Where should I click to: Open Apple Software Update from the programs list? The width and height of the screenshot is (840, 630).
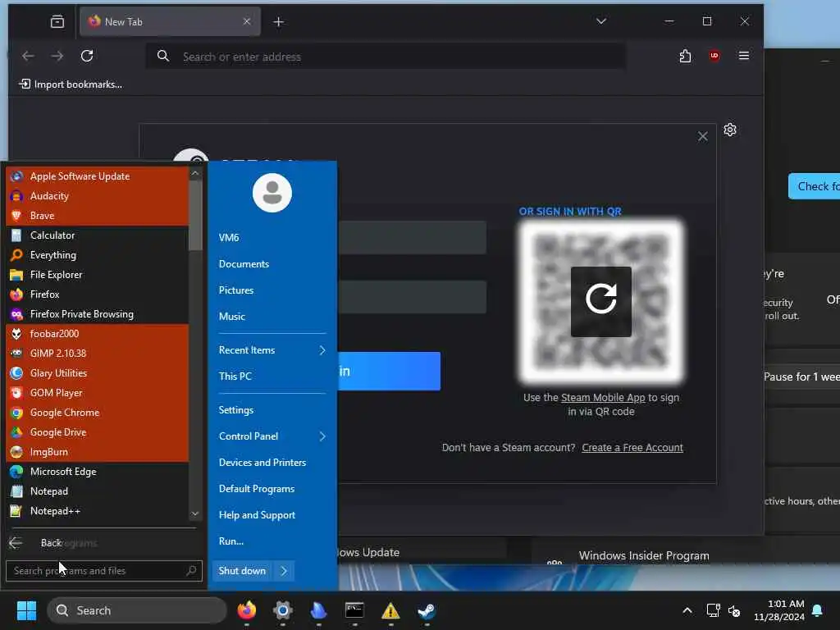97,176
